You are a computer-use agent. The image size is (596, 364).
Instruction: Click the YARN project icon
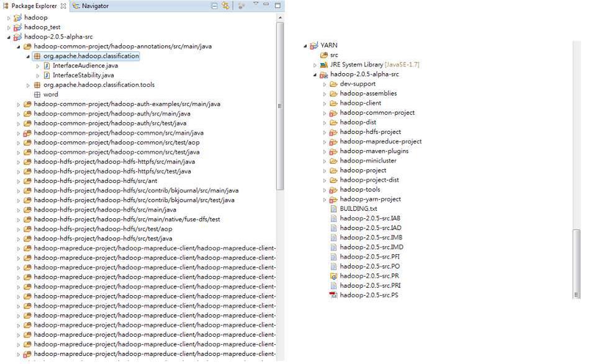314,45
